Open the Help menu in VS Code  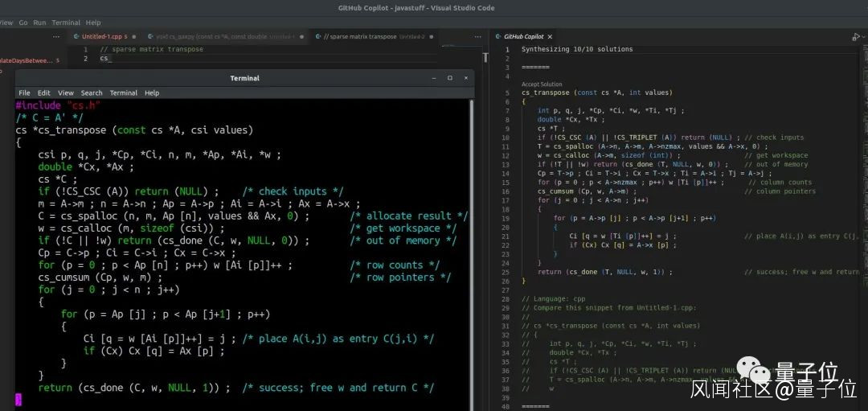point(93,23)
